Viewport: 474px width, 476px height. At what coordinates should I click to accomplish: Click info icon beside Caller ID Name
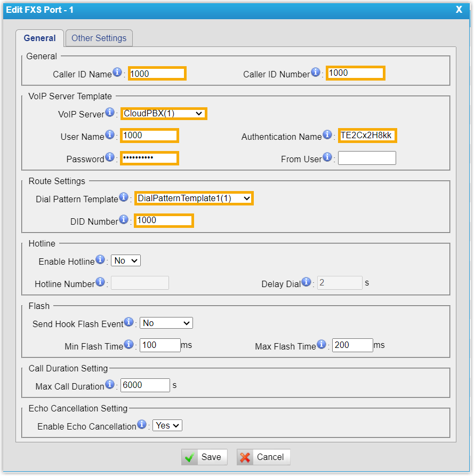(x=117, y=73)
